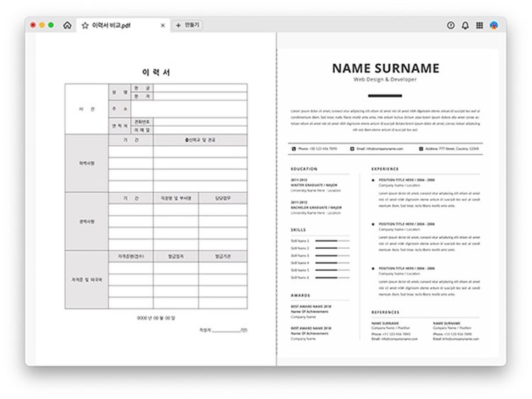Click the plus icon beside 만들기
This screenshot has height=399, width=532.
[x=179, y=26]
